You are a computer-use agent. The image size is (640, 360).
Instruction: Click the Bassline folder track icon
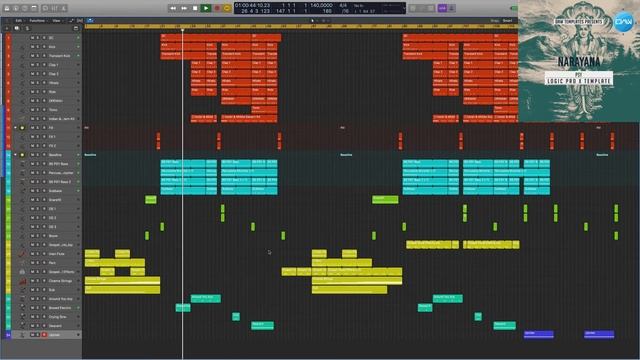(22, 155)
